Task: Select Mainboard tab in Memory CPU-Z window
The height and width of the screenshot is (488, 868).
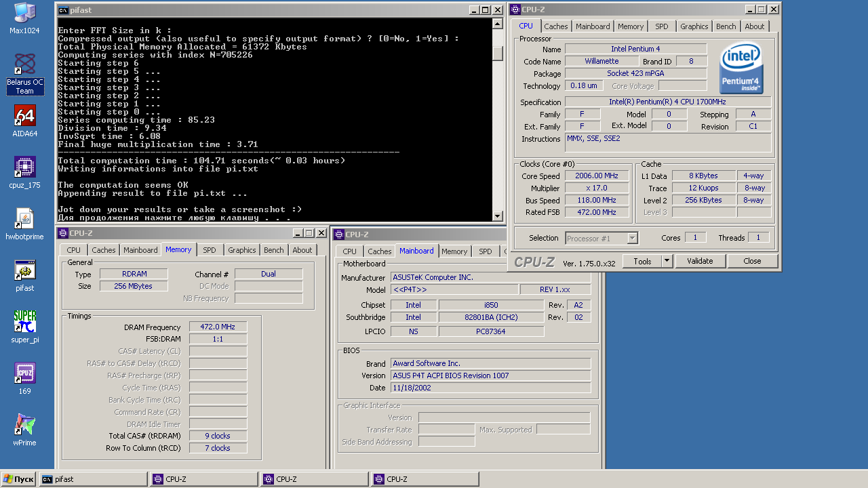Action: coord(140,250)
